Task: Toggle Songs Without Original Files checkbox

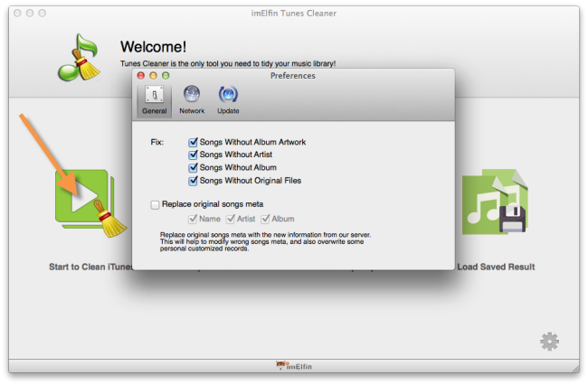Action: click(x=193, y=181)
